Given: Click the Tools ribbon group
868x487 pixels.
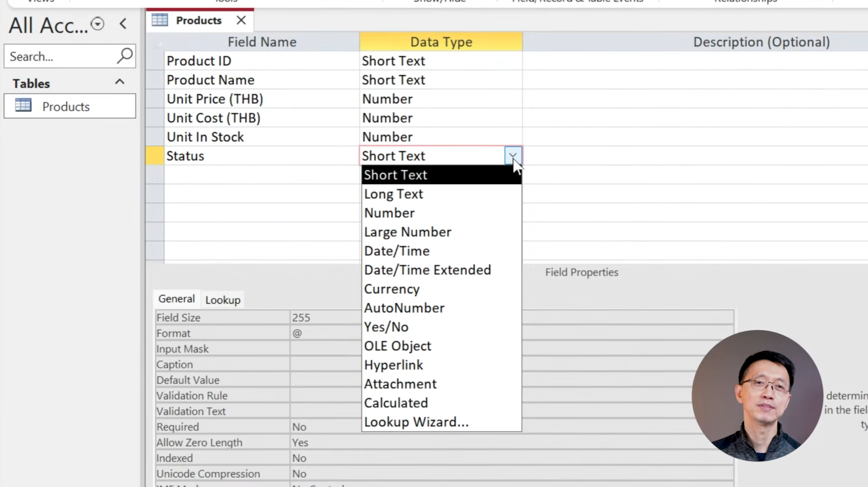Looking at the screenshot, I should coord(225,2).
